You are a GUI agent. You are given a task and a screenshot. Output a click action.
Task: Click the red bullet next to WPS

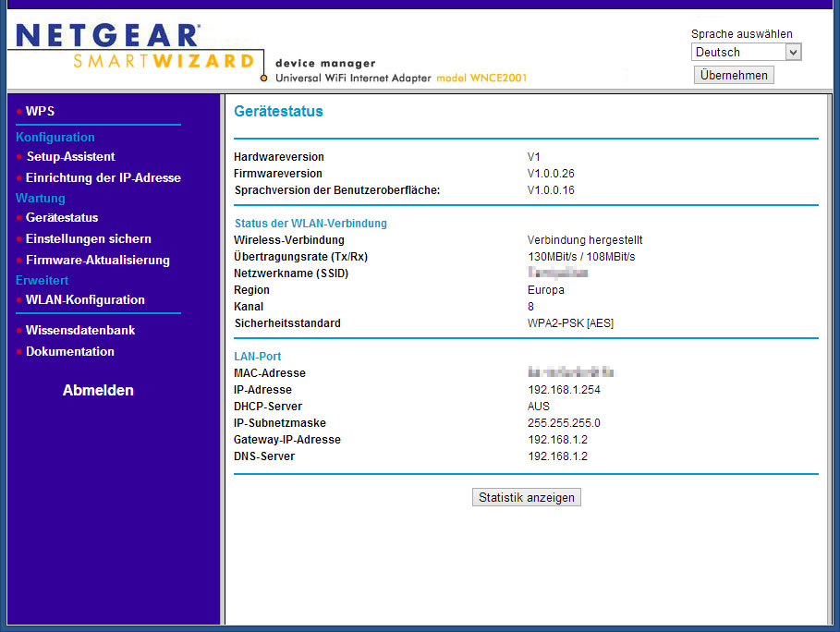19,112
